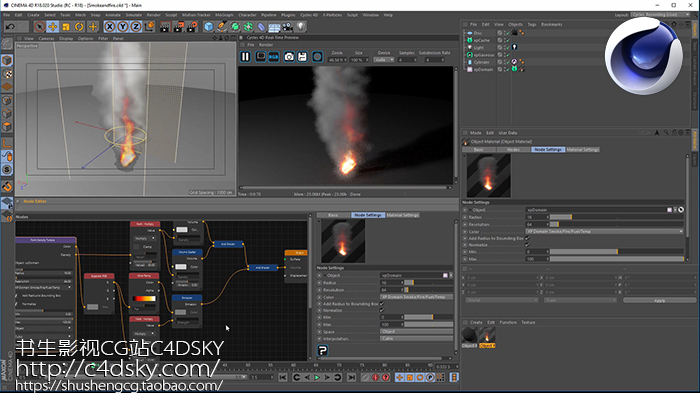
Task: Select the Rotate tool
Action: 79,27
